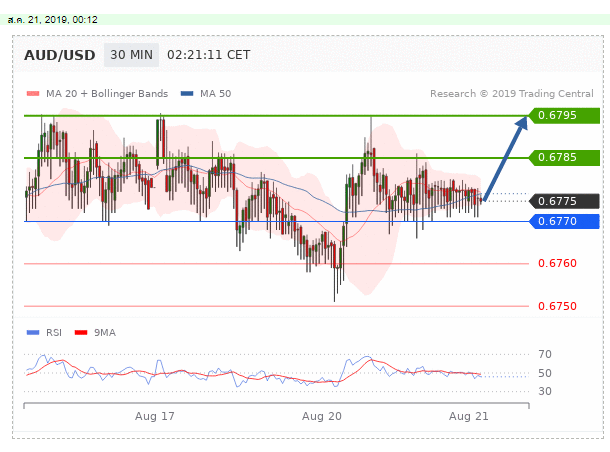Viewport: 610px width, 452px height.
Task: Click the 9MA legend red swatch
Action: (x=81, y=333)
